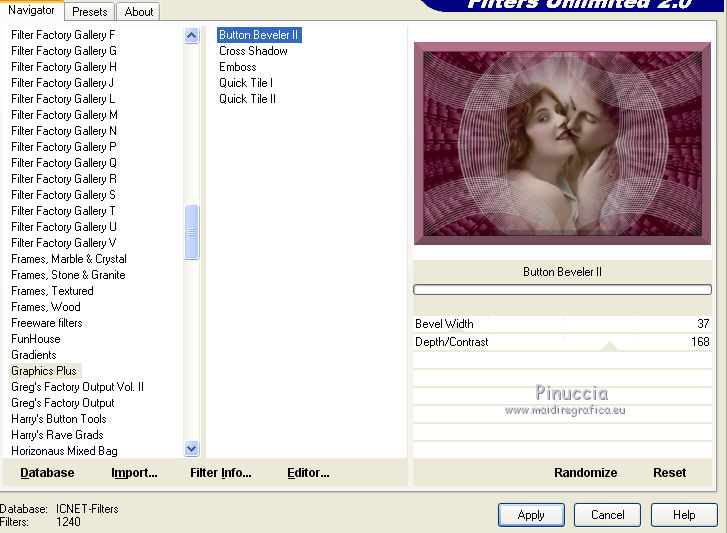Screen dimensions: 727x533
Task: Select Filter Factory Gallery S category
Action: 64,195
